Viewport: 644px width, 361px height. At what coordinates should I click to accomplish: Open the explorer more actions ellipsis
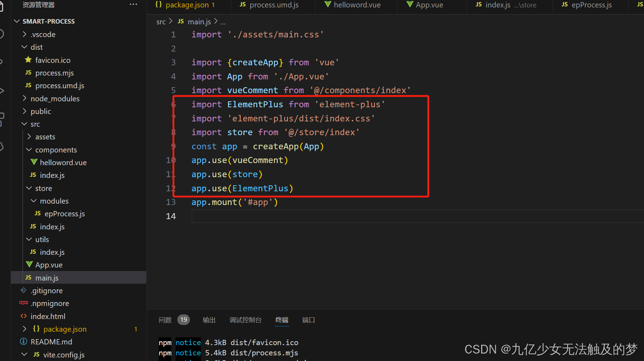(133, 5)
